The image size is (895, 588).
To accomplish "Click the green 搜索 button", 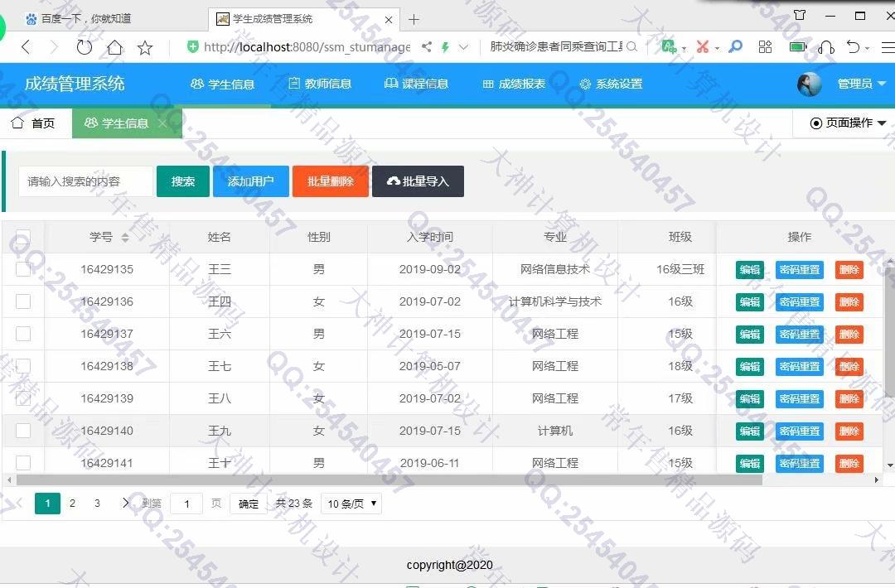I will pyautogui.click(x=182, y=181).
